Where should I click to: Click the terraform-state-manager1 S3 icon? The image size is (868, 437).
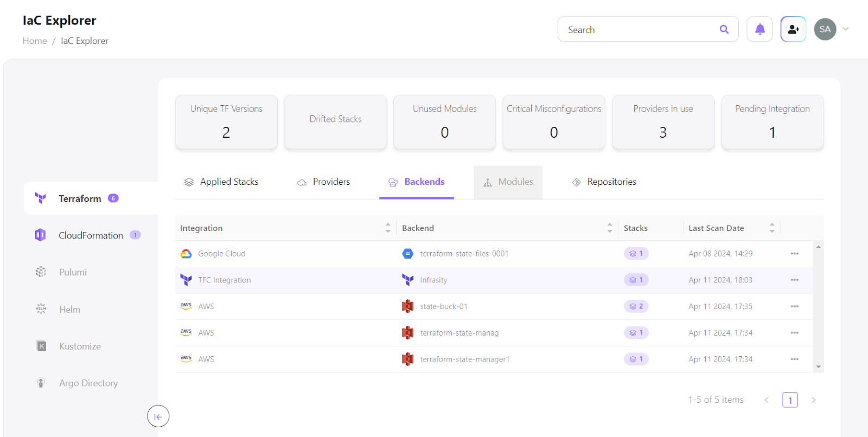coord(407,359)
